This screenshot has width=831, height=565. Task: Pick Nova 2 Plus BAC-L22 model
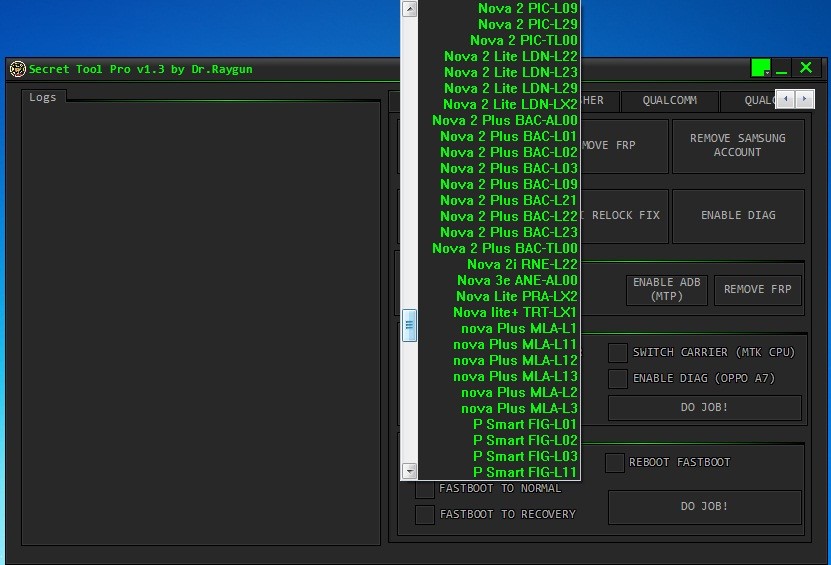tap(499, 216)
